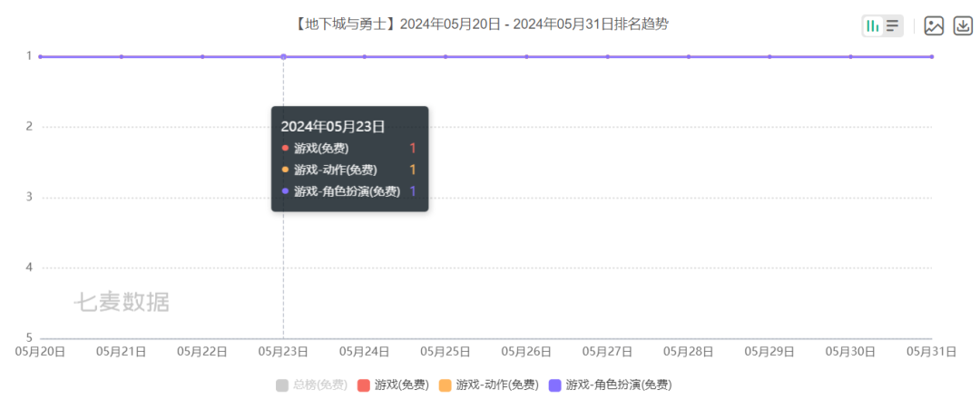Toggle 总榜(免费) legend series

pos(312,385)
